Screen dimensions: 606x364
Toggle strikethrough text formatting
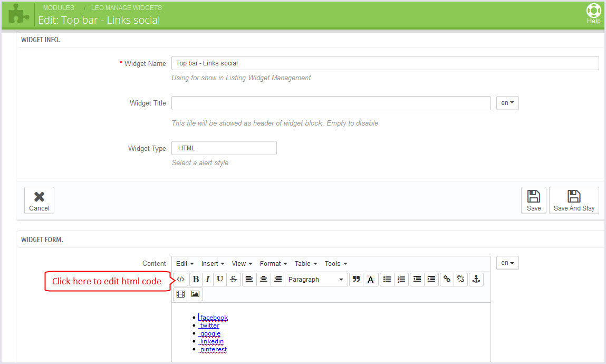coord(233,280)
